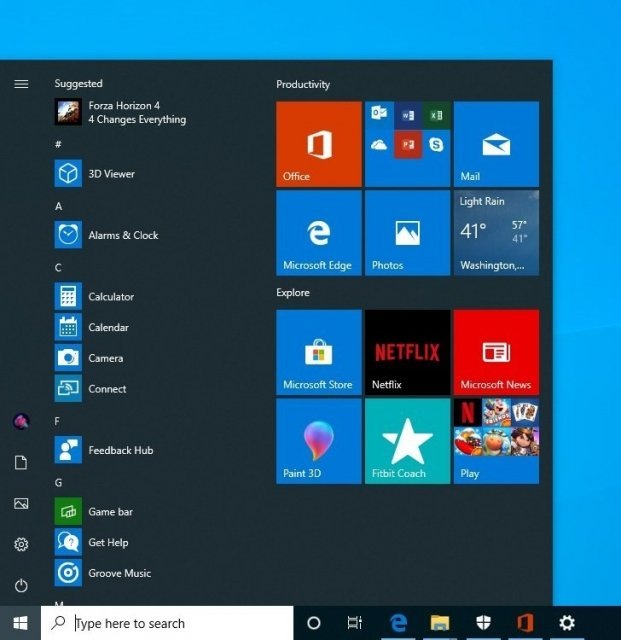
Task: Click the user account avatar
Action: point(21,421)
